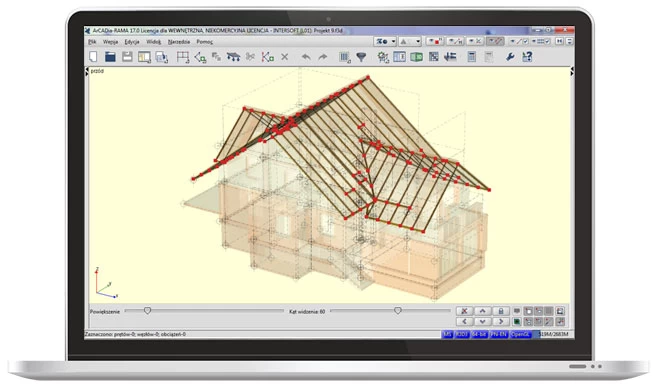Click the scissors cut icon in toolbar
The image size is (660, 385).
(250, 56)
